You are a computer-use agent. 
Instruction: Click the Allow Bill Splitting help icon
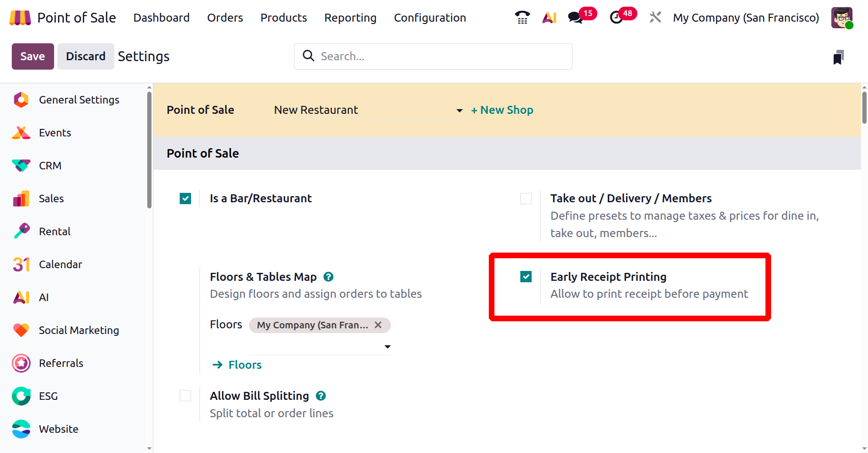pyautogui.click(x=321, y=396)
